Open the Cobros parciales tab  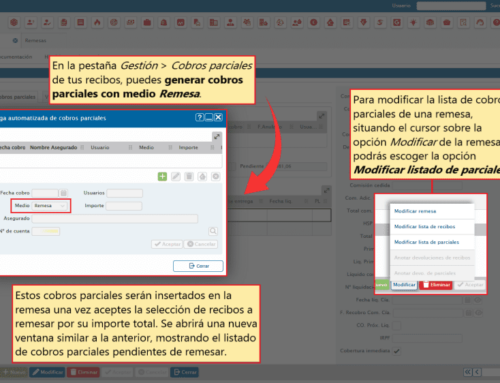[x=18, y=97]
